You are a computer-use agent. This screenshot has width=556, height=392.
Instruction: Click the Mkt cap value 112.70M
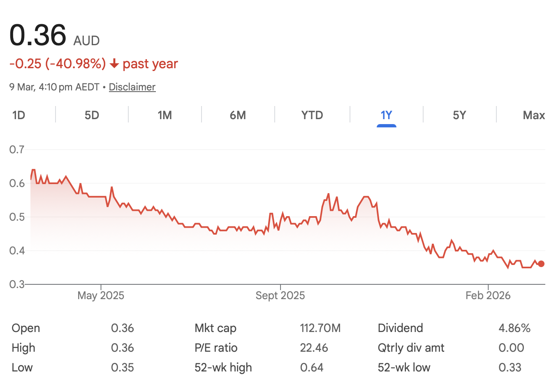pos(320,328)
